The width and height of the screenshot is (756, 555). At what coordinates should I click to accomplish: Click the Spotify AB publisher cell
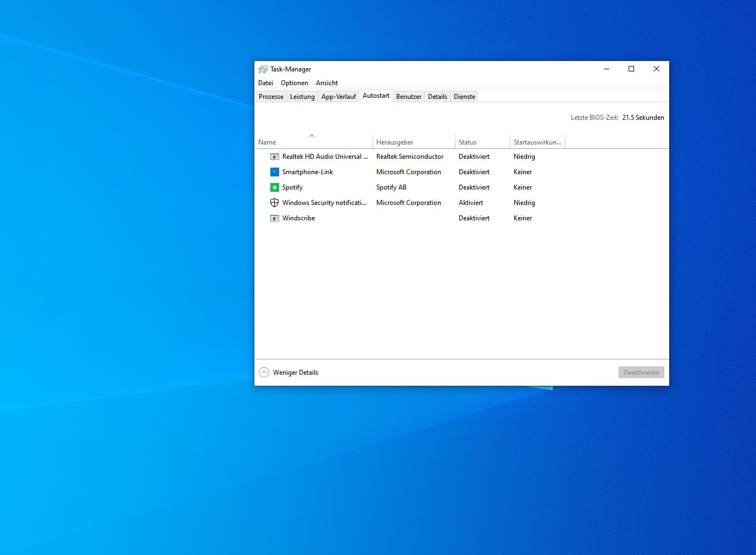[x=391, y=187]
